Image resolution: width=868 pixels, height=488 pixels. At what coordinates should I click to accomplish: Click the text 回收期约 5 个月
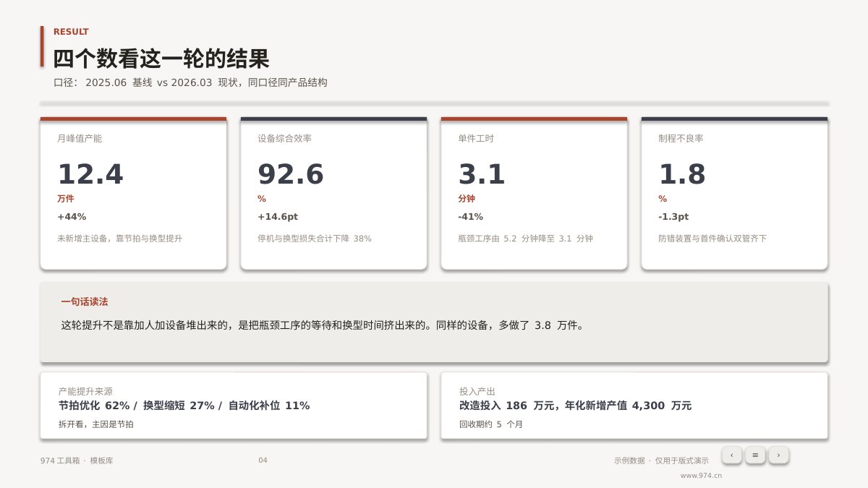tap(490, 424)
